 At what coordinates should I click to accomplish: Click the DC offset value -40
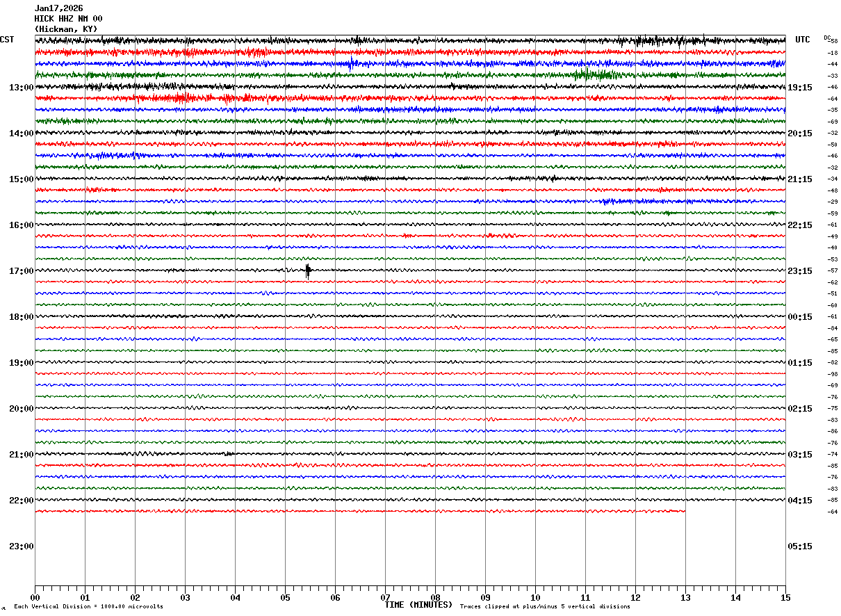833,248
